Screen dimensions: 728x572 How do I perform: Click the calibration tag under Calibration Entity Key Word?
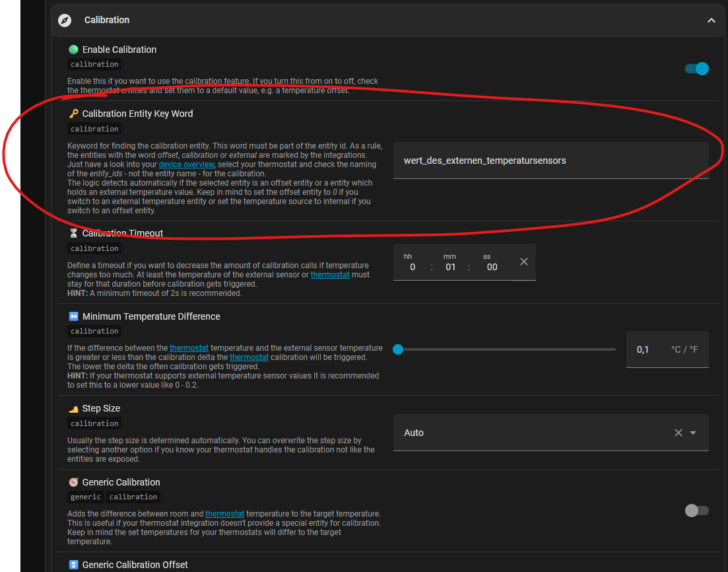coord(94,129)
